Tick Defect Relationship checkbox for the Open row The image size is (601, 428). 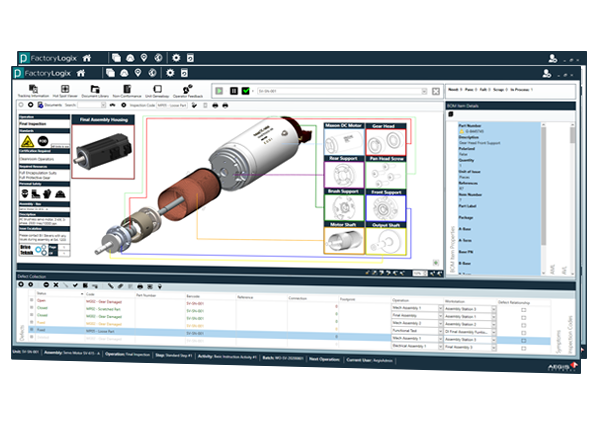pyautogui.click(x=524, y=310)
